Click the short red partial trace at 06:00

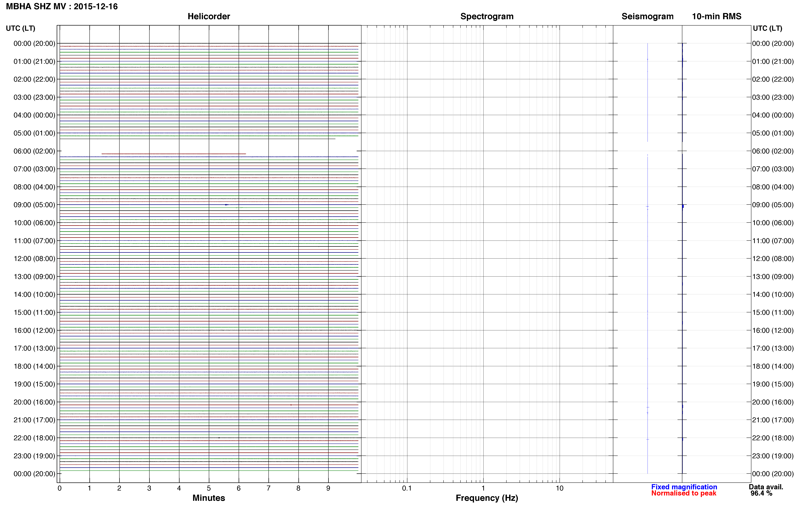[x=174, y=154]
